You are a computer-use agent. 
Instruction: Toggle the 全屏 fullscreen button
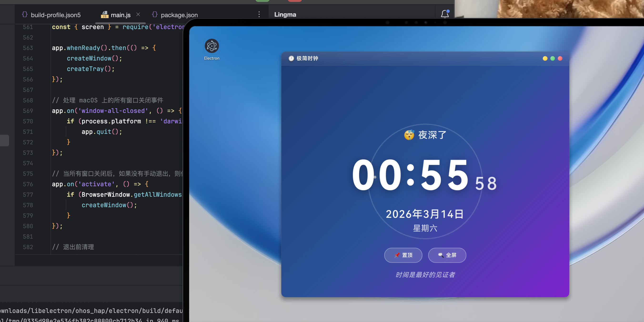447,255
